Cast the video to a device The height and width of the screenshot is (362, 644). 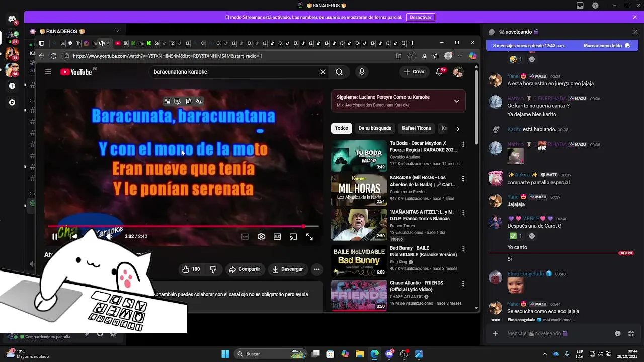pos(293,236)
